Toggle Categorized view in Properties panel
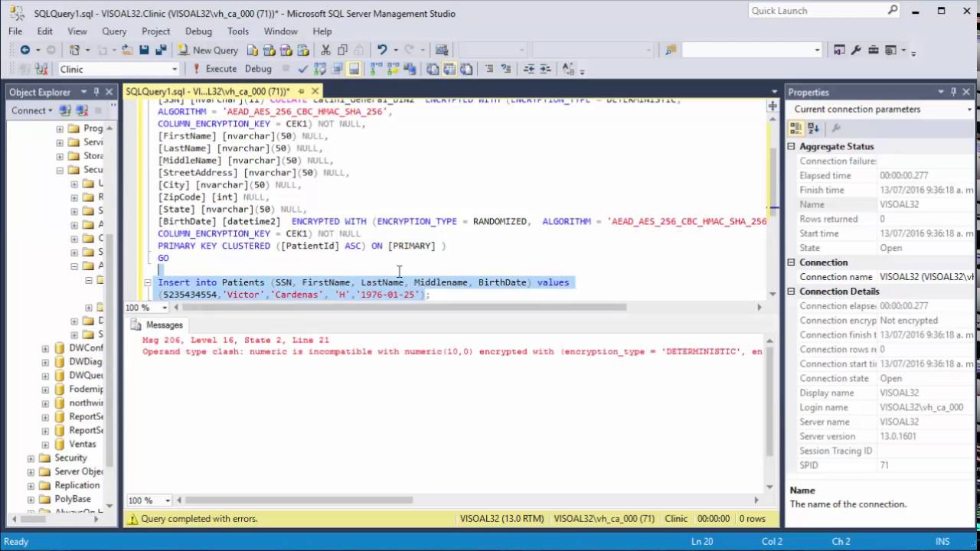 [x=797, y=128]
